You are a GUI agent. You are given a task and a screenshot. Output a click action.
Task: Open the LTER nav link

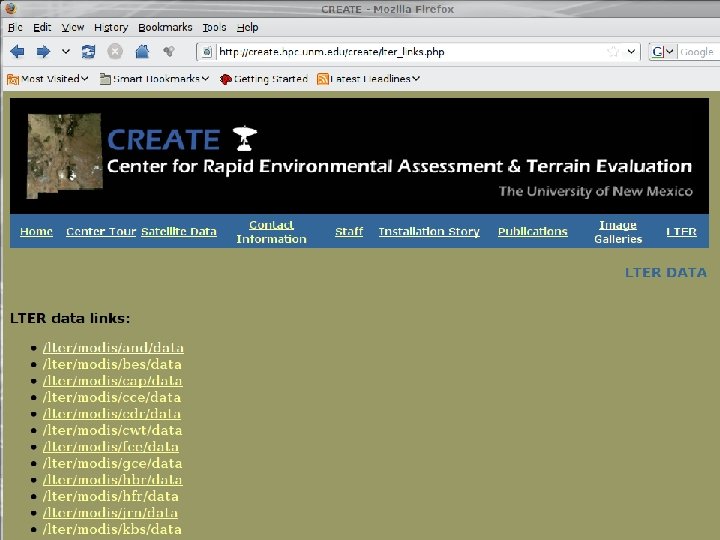coord(681,231)
